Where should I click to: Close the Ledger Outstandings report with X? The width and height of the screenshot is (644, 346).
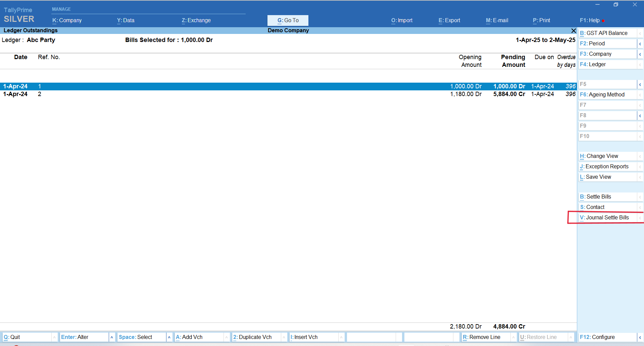[574, 31]
